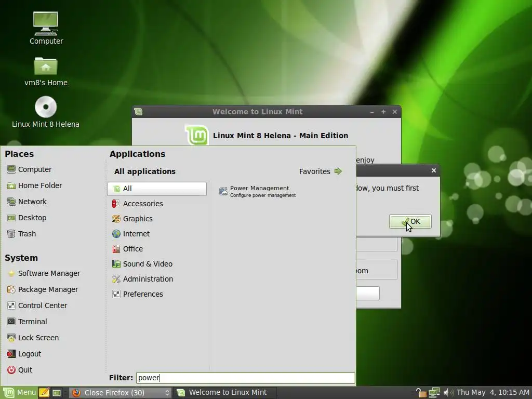Open Linux Mint 8 Helena disc icon

(x=46, y=112)
